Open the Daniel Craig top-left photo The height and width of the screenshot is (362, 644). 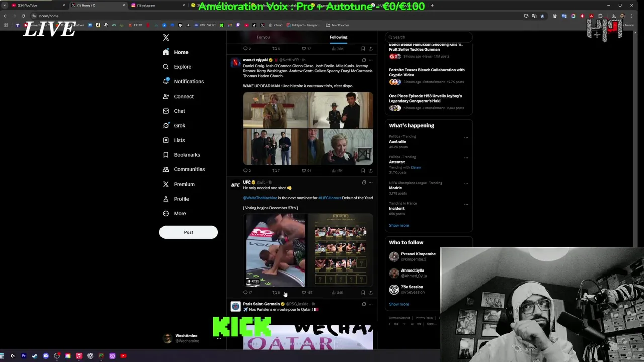click(275, 110)
